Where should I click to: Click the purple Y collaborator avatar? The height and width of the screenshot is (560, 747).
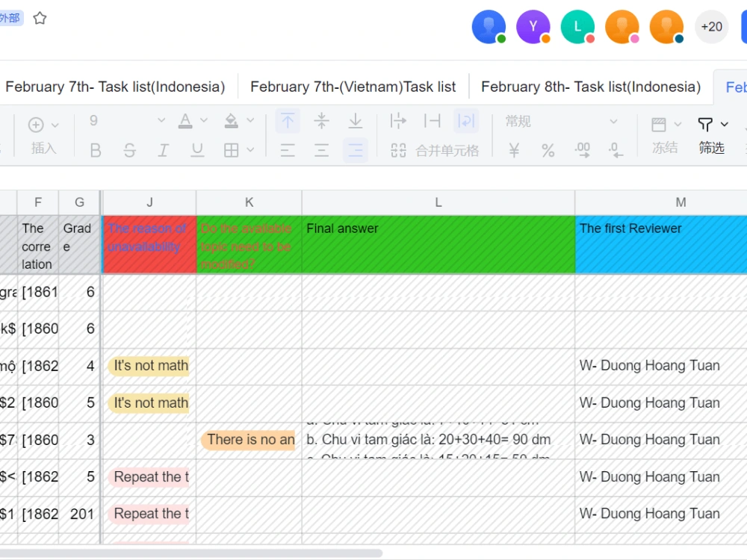(533, 27)
